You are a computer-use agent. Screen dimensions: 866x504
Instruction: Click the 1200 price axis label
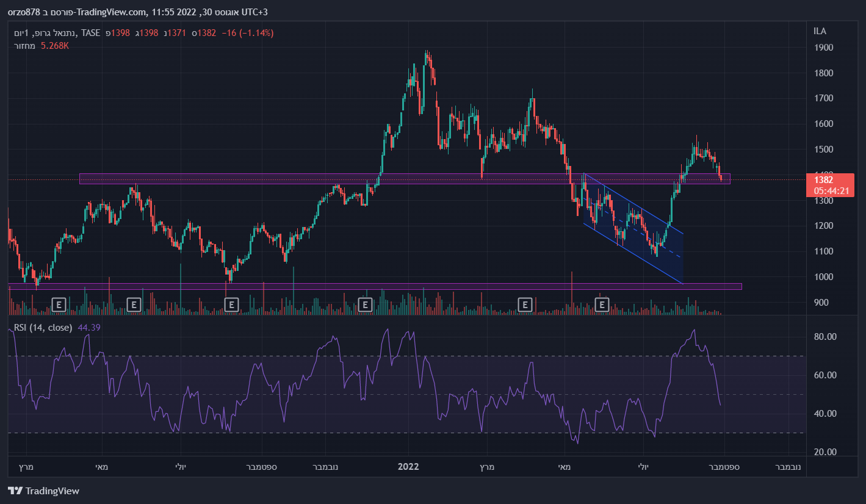[x=824, y=226]
